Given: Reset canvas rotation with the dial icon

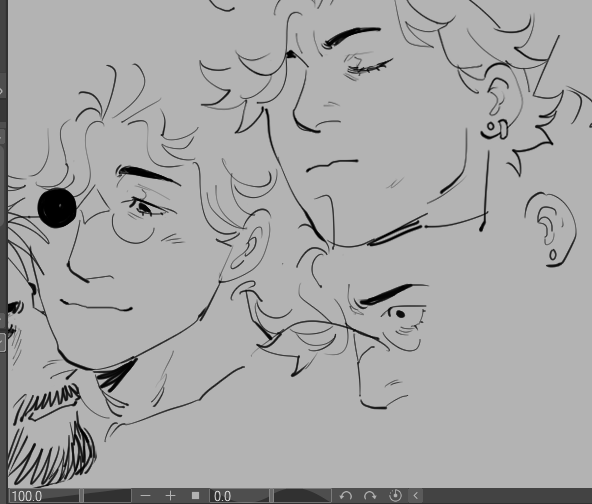Looking at the screenshot, I should [395, 496].
